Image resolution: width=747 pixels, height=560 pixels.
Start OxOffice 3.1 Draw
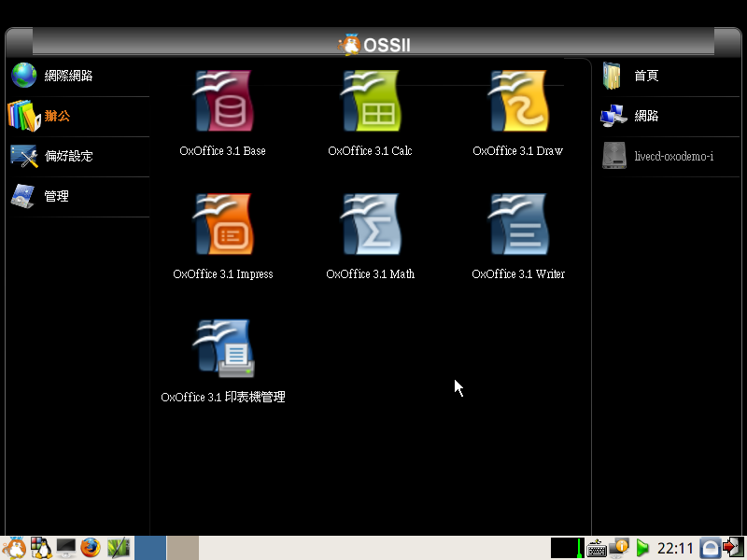(517, 105)
